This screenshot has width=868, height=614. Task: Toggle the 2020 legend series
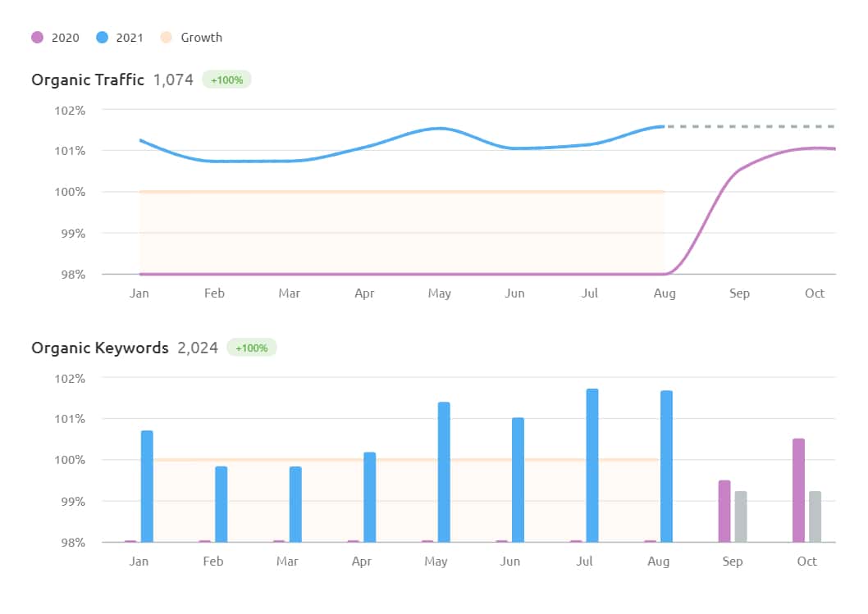pos(55,38)
